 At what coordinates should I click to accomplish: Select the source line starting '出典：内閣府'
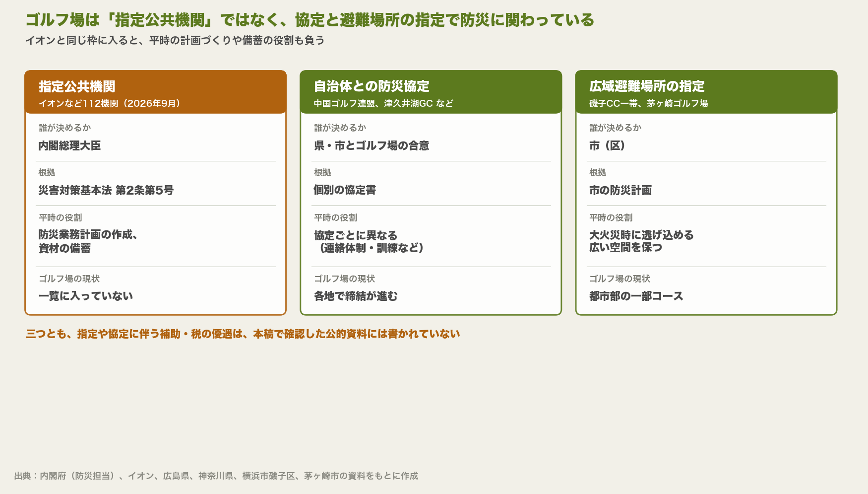(x=216, y=476)
